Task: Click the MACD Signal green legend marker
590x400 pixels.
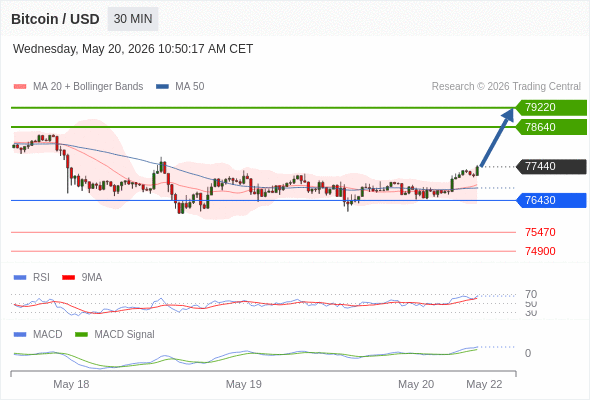Action: coord(81,335)
